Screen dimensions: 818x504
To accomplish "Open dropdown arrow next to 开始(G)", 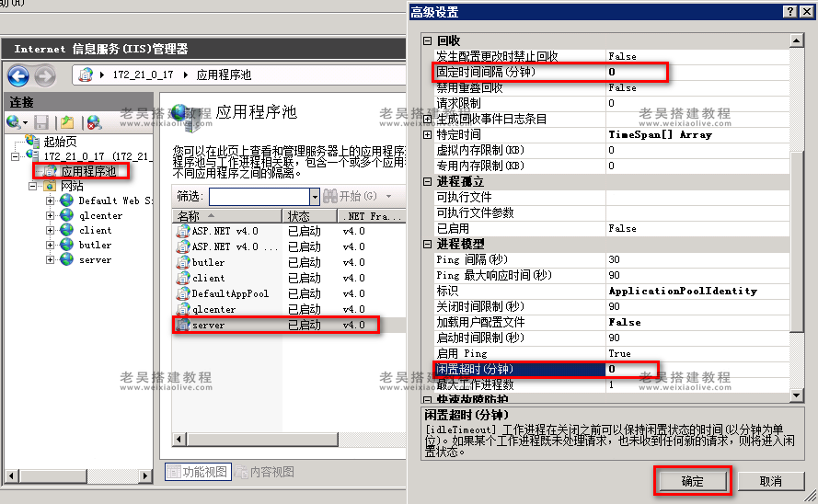I will coord(388,197).
